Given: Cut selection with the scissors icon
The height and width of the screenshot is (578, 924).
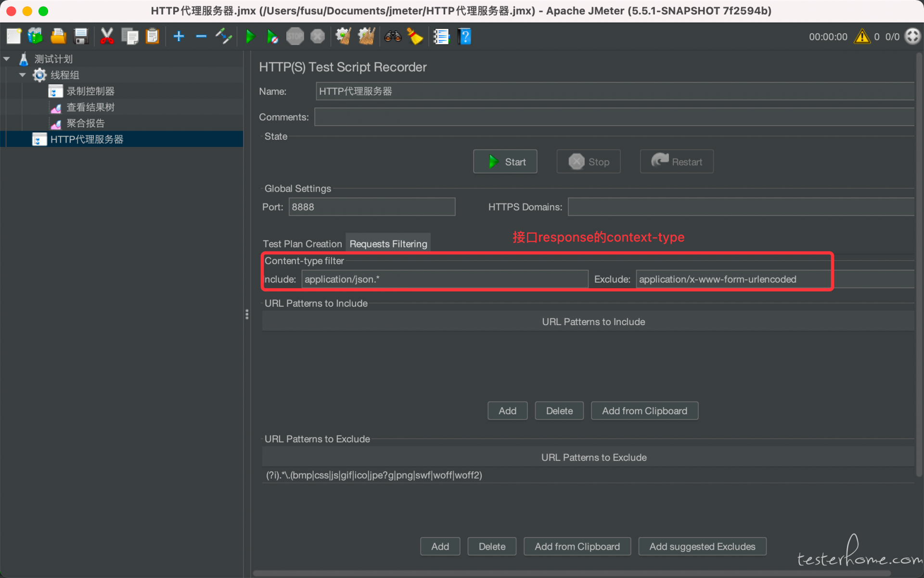Looking at the screenshot, I should [107, 37].
